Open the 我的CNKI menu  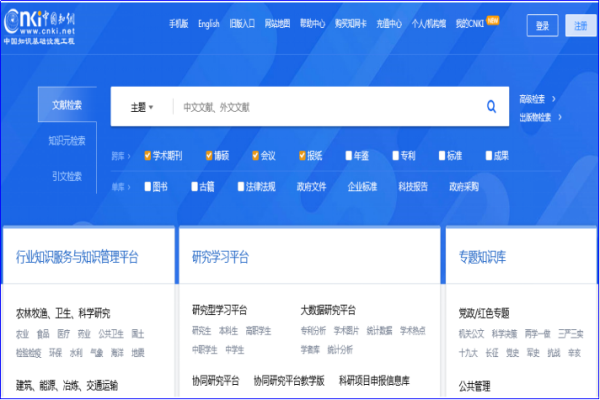(468, 24)
